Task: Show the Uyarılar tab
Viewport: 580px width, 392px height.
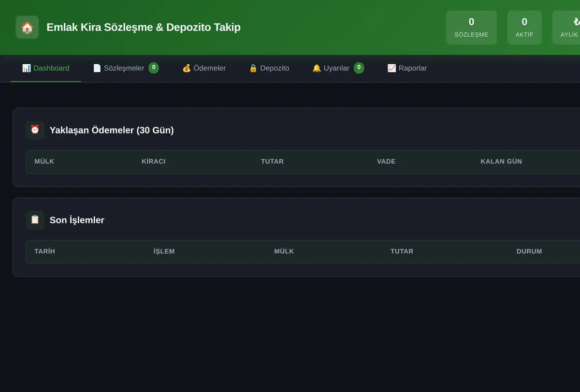Action: 338,68
